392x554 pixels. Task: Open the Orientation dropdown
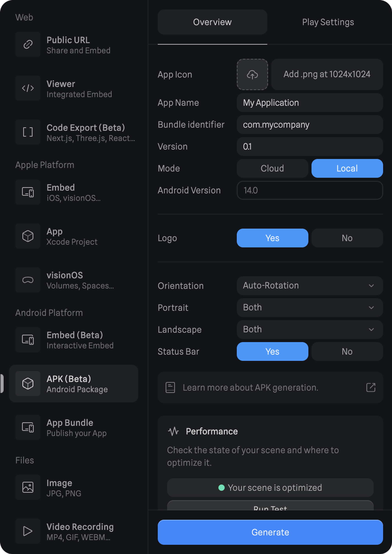[x=310, y=286]
